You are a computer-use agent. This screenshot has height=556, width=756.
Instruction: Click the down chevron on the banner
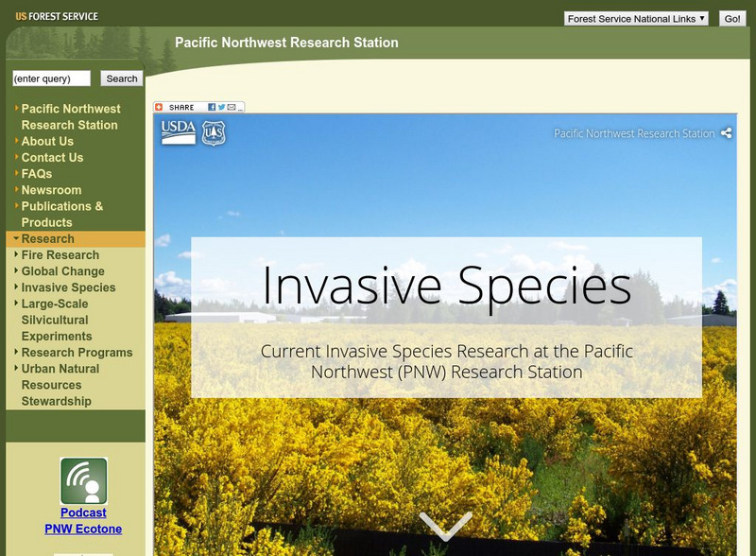tap(445, 526)
